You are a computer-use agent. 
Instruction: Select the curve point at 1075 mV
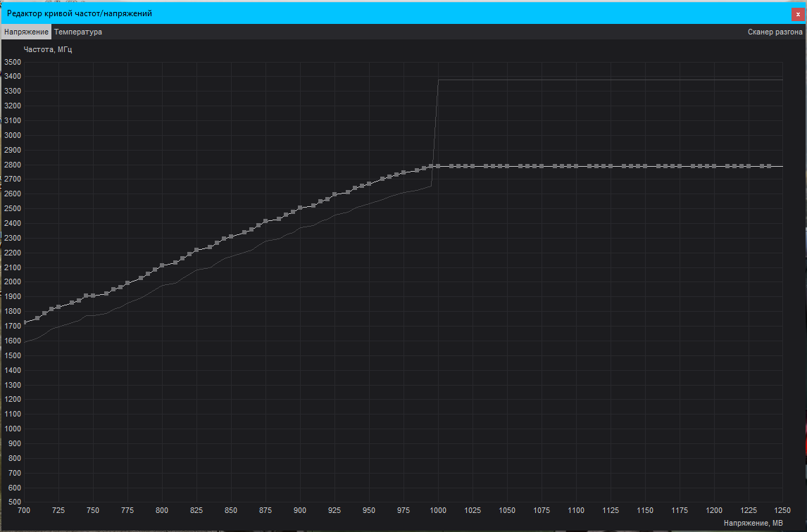pos(542,166)
